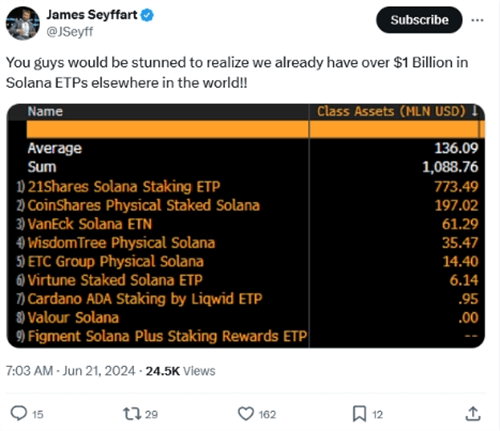
Task: Click the share upload icon
Action: tap(473, 413)
